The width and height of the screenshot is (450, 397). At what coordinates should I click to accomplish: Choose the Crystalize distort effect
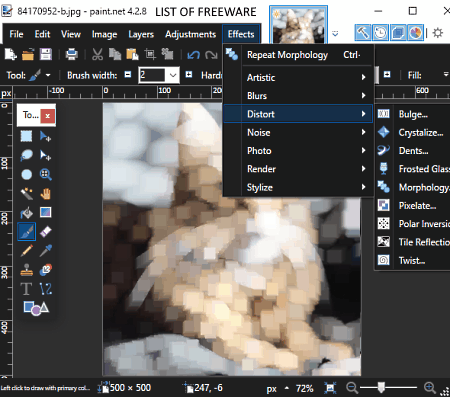[x=413, y=133]
